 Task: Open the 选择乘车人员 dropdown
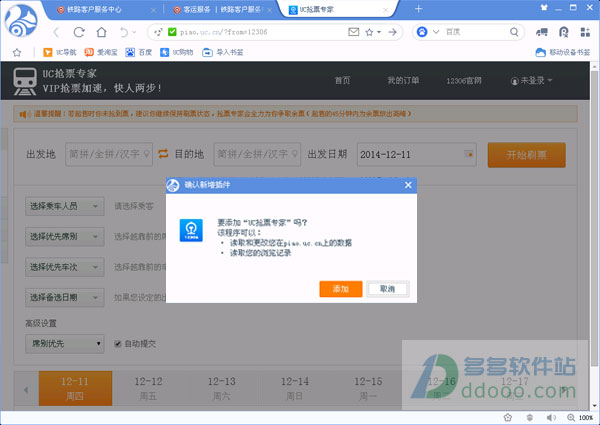(65, 206)
